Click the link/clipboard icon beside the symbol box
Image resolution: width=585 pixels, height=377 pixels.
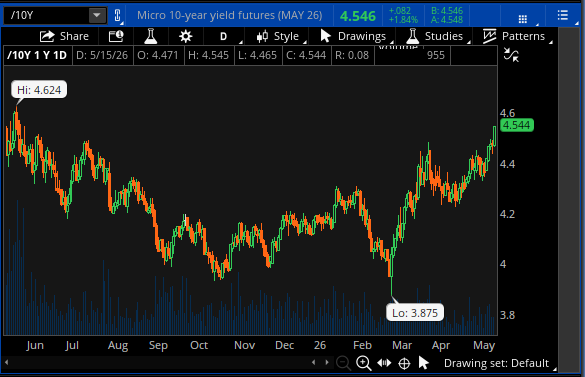(117, 15)
